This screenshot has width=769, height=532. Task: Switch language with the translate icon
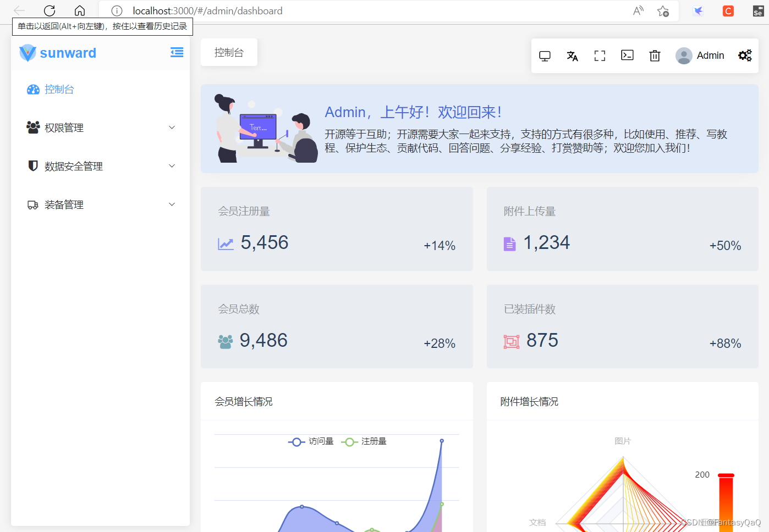pyautogui.click(x=572, y=56)
